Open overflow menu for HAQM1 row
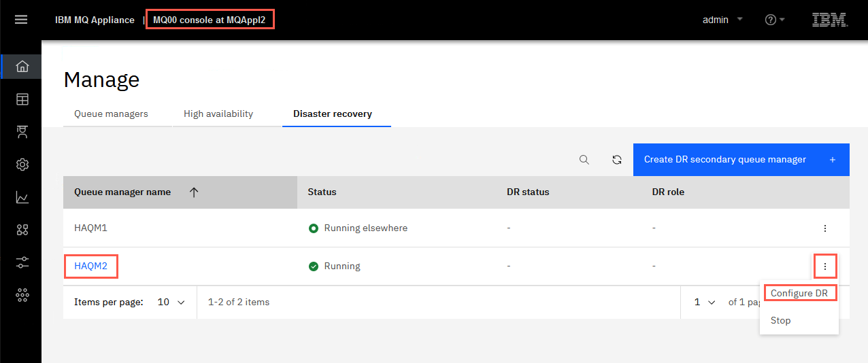This screenshot has width=868, height=363. click(x=825, y=228)
